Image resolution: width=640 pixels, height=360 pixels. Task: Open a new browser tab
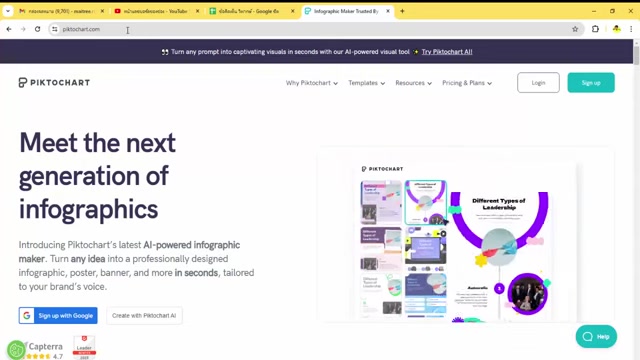402,11
